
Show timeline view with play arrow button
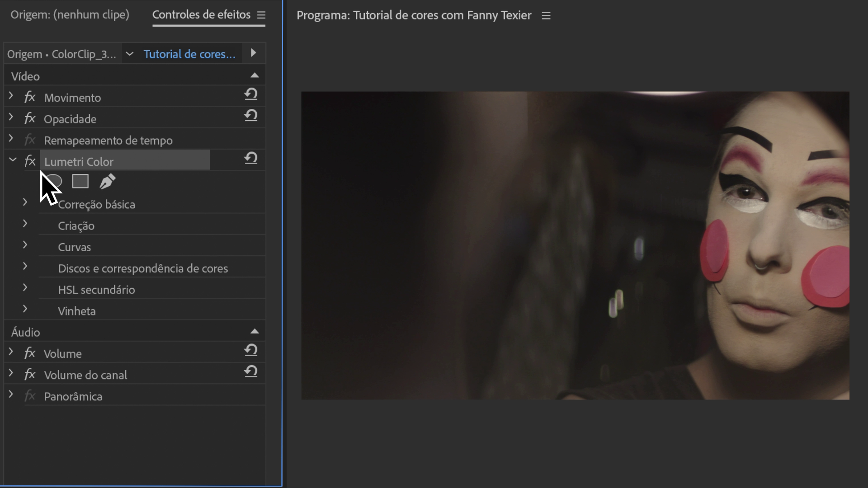coord(253,53)
